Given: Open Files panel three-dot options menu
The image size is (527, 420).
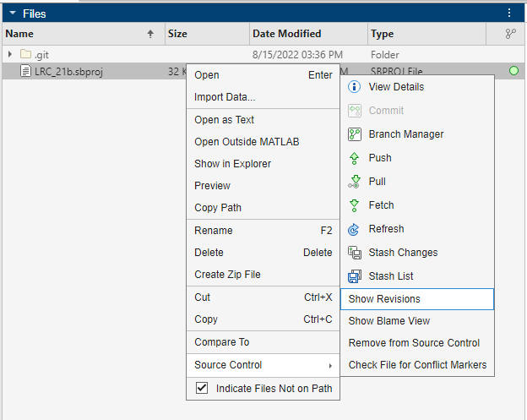Looking at the screenshot, I should tap(509, 14).
